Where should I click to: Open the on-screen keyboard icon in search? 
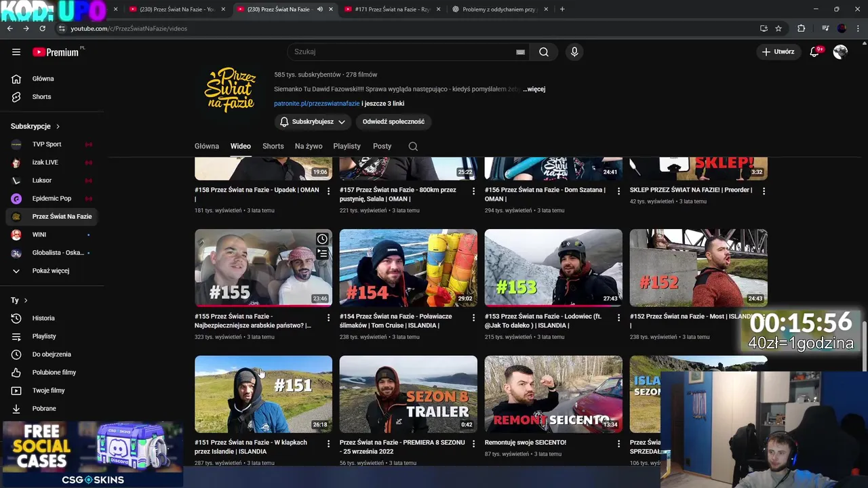tap(520, 52)
